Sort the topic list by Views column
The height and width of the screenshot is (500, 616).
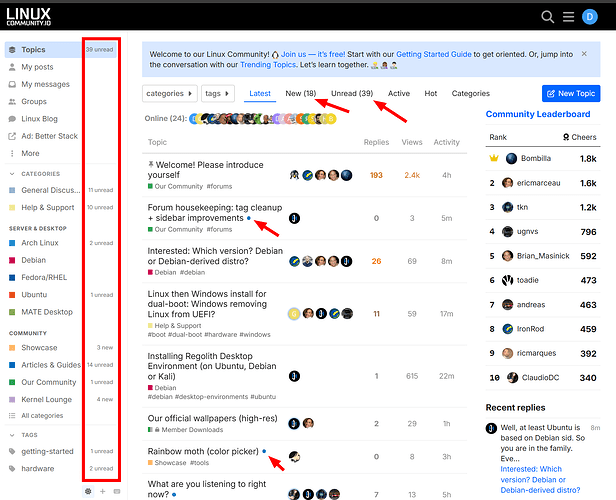[412, 142]
